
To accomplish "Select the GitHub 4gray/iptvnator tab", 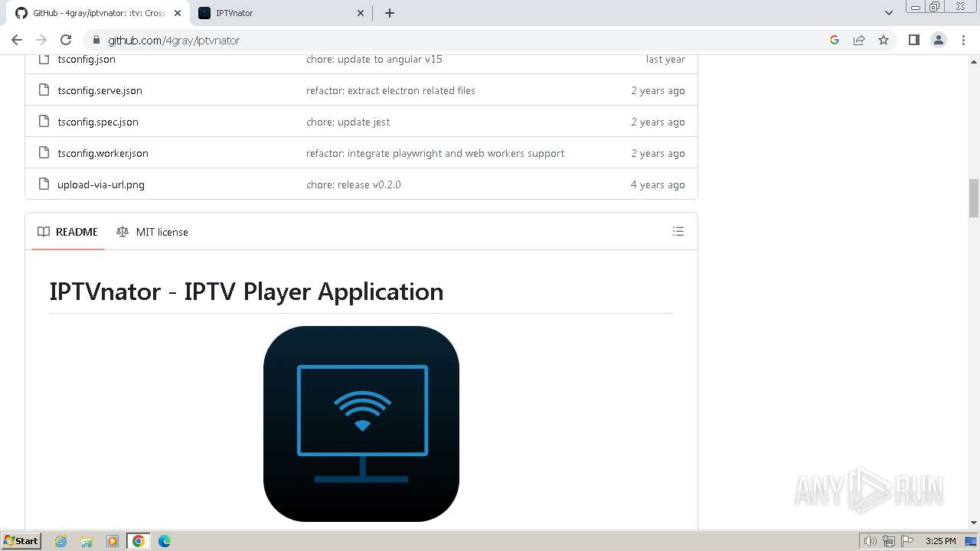I will coord(97,13).
